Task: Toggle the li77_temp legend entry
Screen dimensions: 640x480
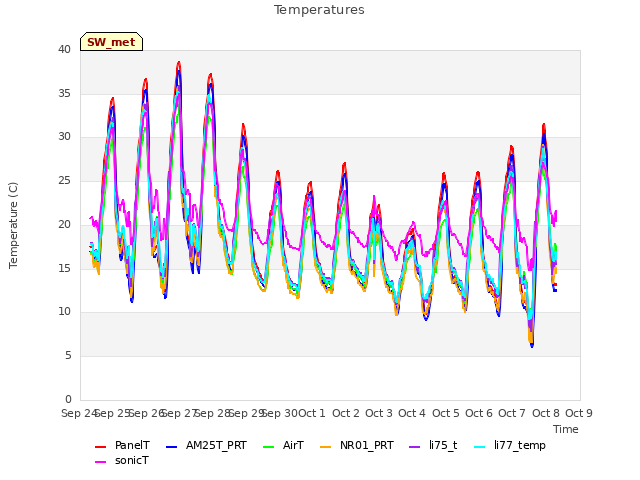Action: 510,445
